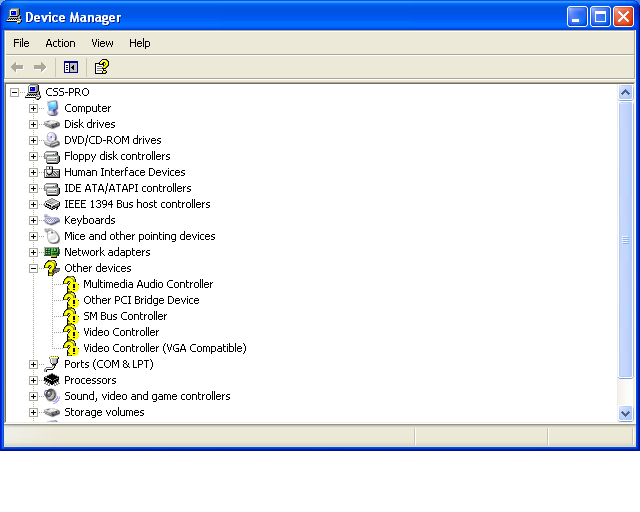Select the Sound, video and game controllers icon
The image size is (640, 512).
click(52, 396)
